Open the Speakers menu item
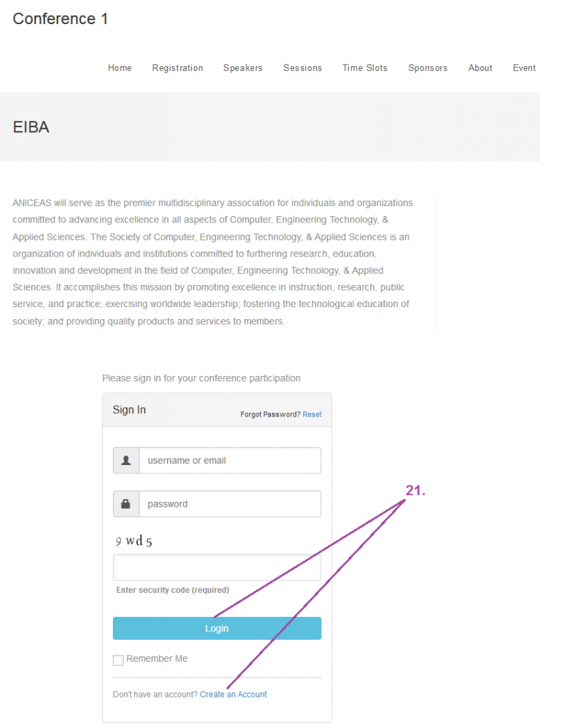 click(242, 68)
